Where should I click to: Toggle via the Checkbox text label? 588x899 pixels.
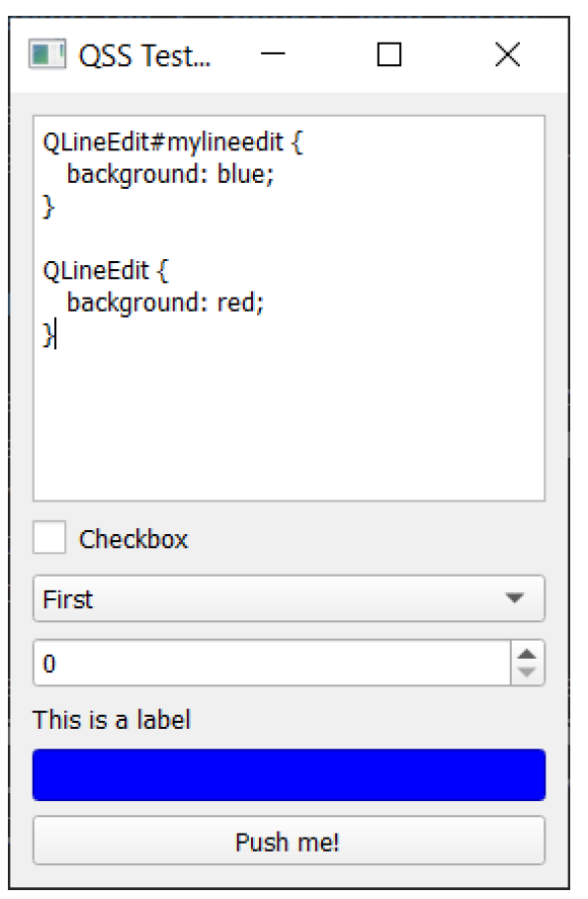[133, 540]
